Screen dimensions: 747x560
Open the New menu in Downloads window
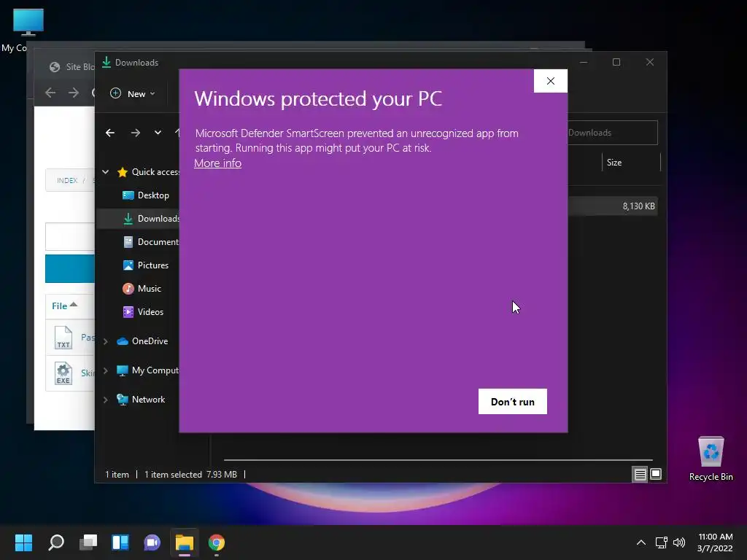click(x=133, y=94)
